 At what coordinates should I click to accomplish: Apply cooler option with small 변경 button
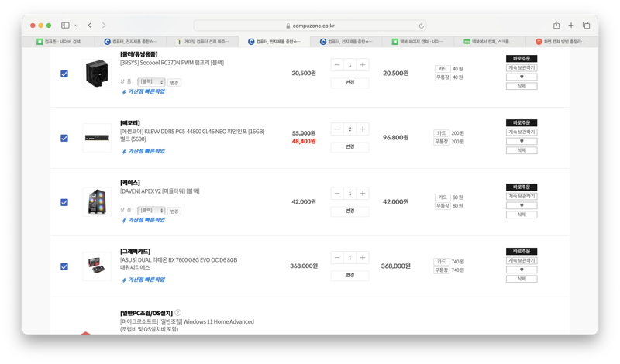174,83
